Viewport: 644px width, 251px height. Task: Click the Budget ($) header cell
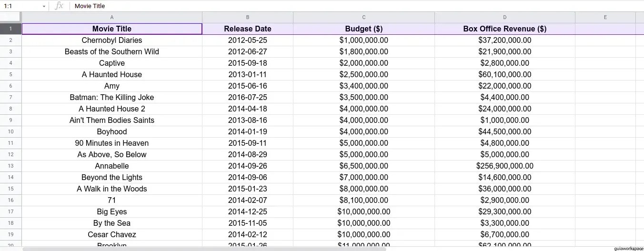pos(364,29)
